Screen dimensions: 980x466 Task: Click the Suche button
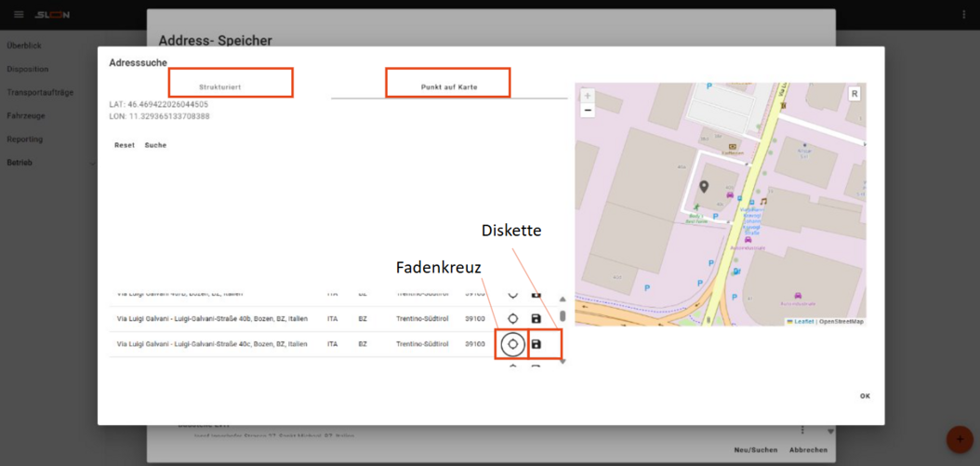pyautogui.click(x=155, y=145)
